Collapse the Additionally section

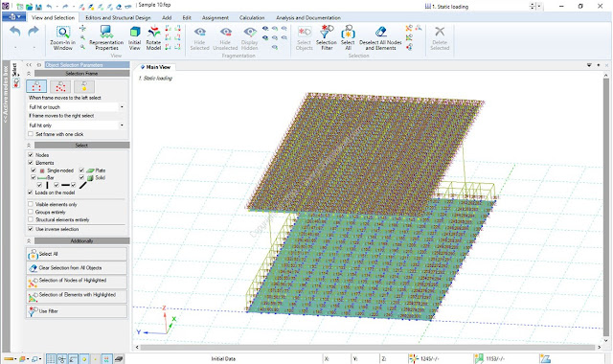click(x=29, y=240)
